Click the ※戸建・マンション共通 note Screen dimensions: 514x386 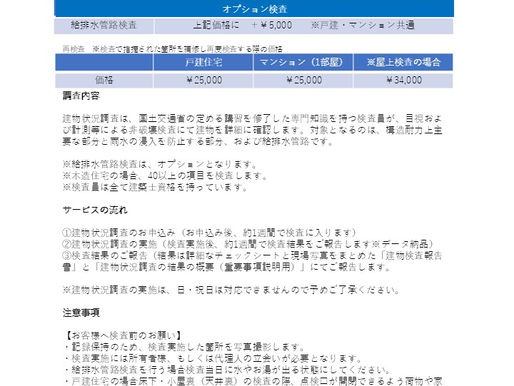[x=362, y=25]
